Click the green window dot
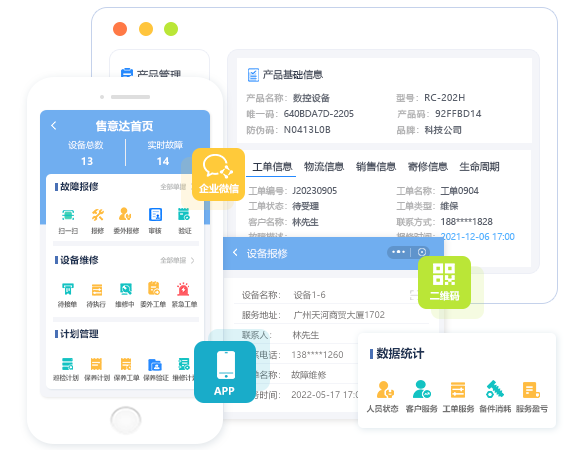The image size is (585, 450). click(171, 29)
